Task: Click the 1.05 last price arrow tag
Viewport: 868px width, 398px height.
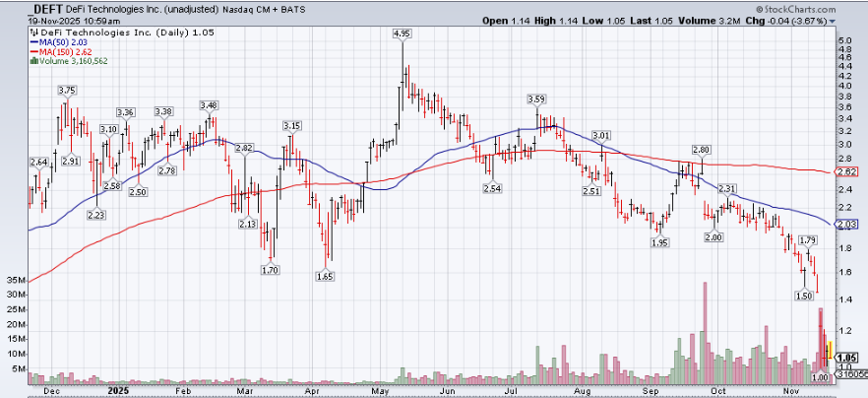Action: coord(847,359)
